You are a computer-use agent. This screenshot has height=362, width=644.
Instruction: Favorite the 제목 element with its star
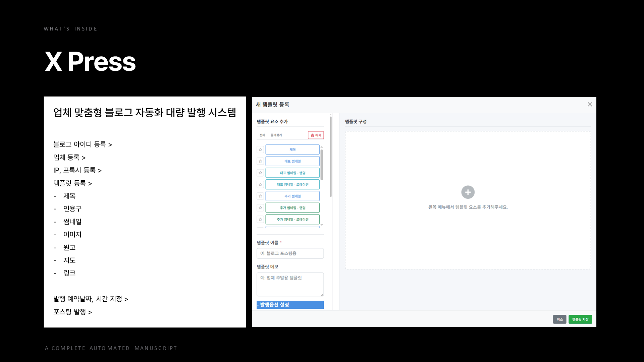pyautogui.click(x=260, y=149)
